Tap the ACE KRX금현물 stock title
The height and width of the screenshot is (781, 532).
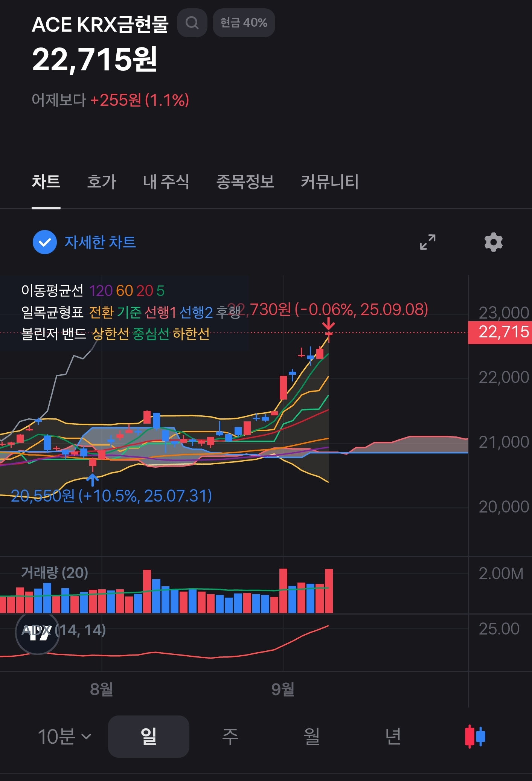(x=100, y=25)
